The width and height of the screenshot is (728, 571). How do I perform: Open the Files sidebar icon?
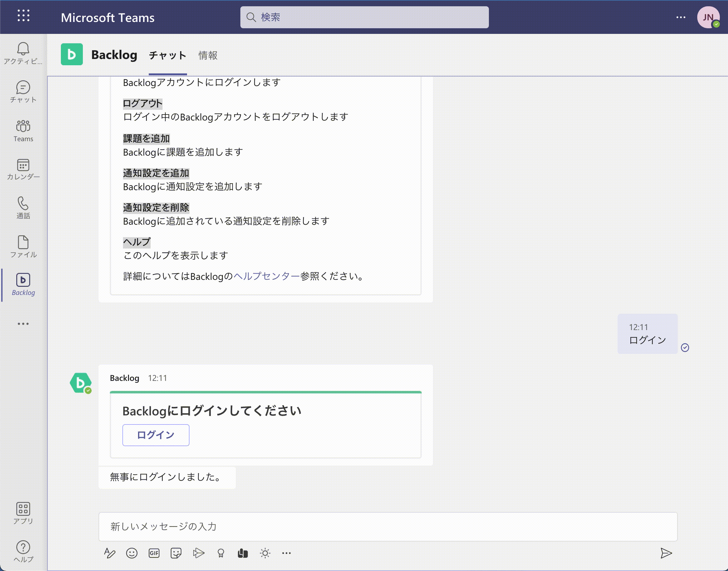[x=23, y=246]
